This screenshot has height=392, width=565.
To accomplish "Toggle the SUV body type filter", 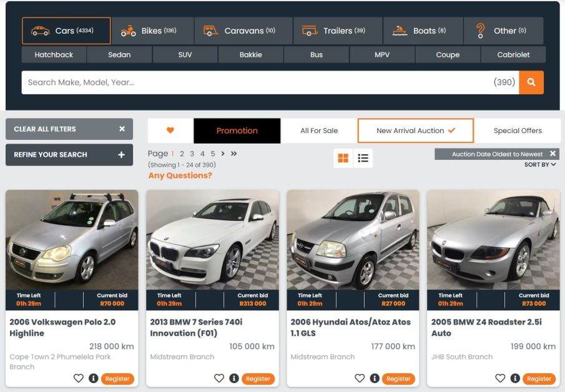I will 185,55.
